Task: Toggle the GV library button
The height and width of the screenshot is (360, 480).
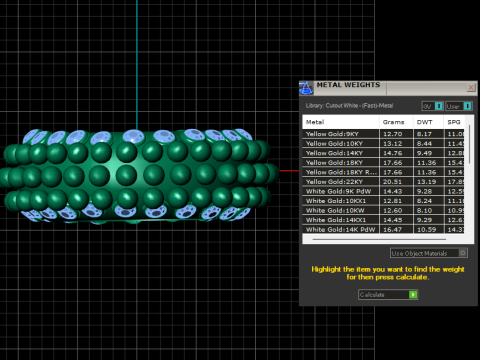Action: (432, 106)
